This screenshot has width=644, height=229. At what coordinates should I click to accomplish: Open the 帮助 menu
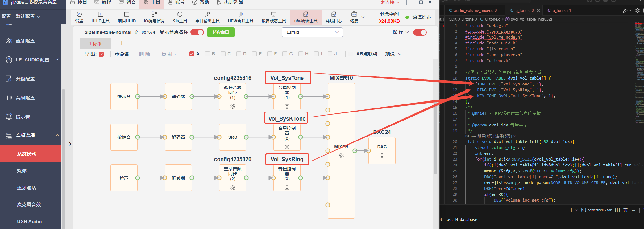(x=201, y=2)
